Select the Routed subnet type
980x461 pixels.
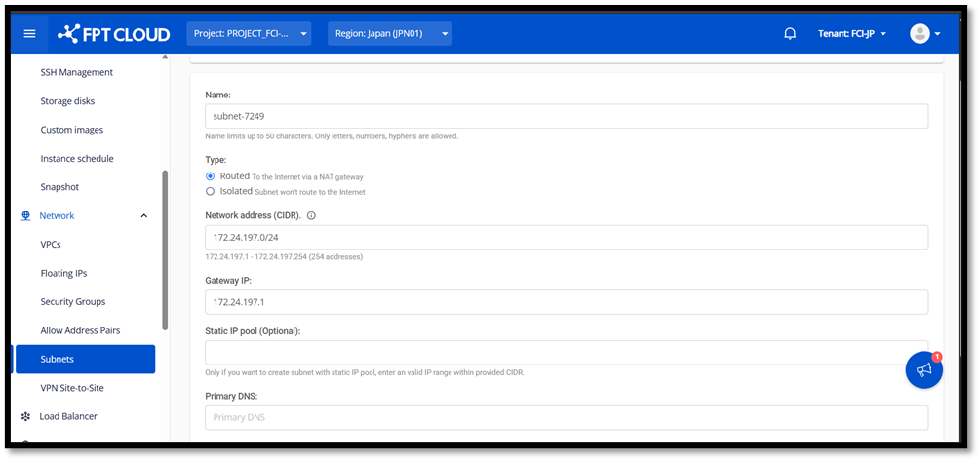[x=211, y=176]
